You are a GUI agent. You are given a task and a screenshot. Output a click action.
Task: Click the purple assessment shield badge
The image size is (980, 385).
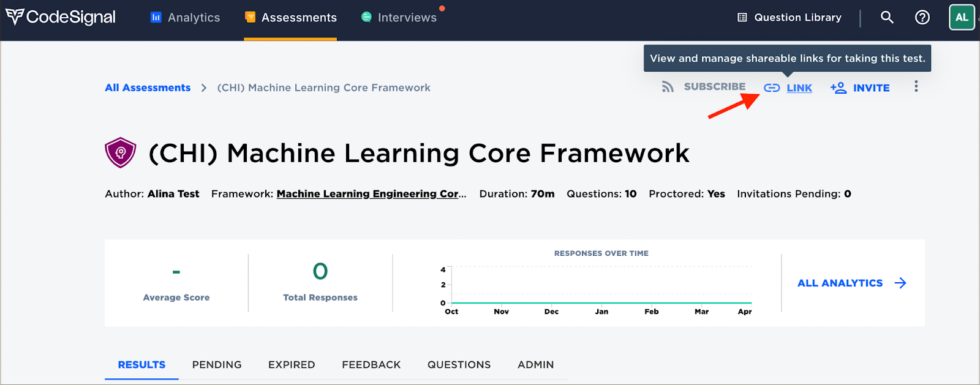[121, 152]
